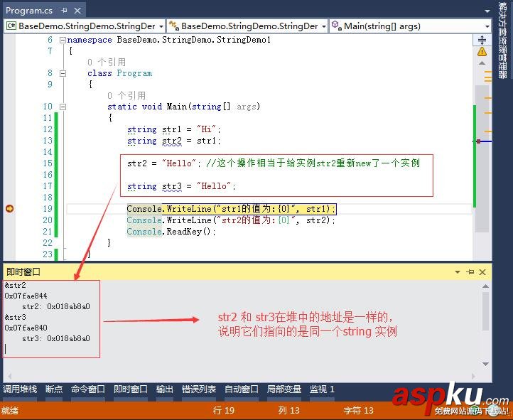
Task: Click the str2 variable on line 13
Action: pos(172,141)
